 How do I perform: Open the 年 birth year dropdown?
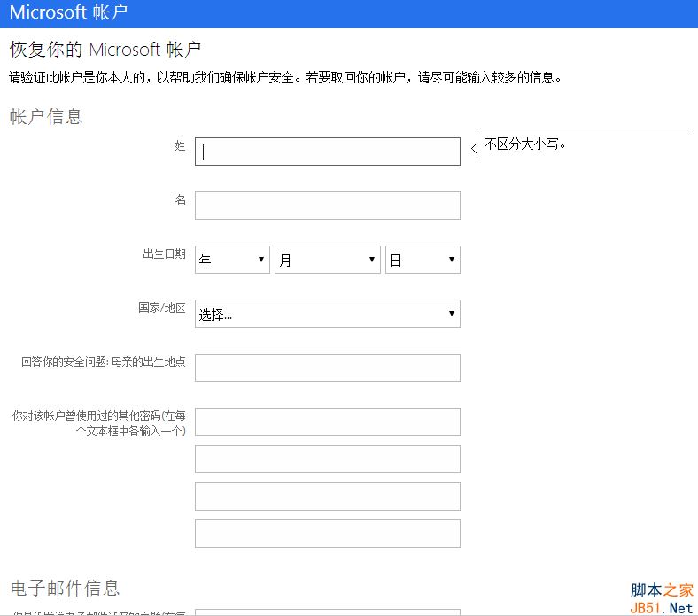[x=232, y=260]
